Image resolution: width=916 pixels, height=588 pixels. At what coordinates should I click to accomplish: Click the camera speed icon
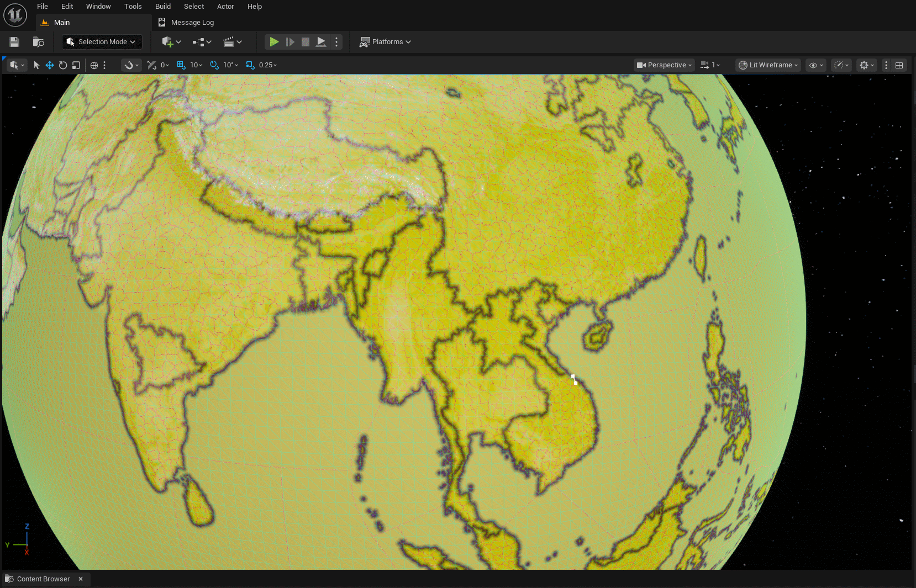tap(704, 65)
